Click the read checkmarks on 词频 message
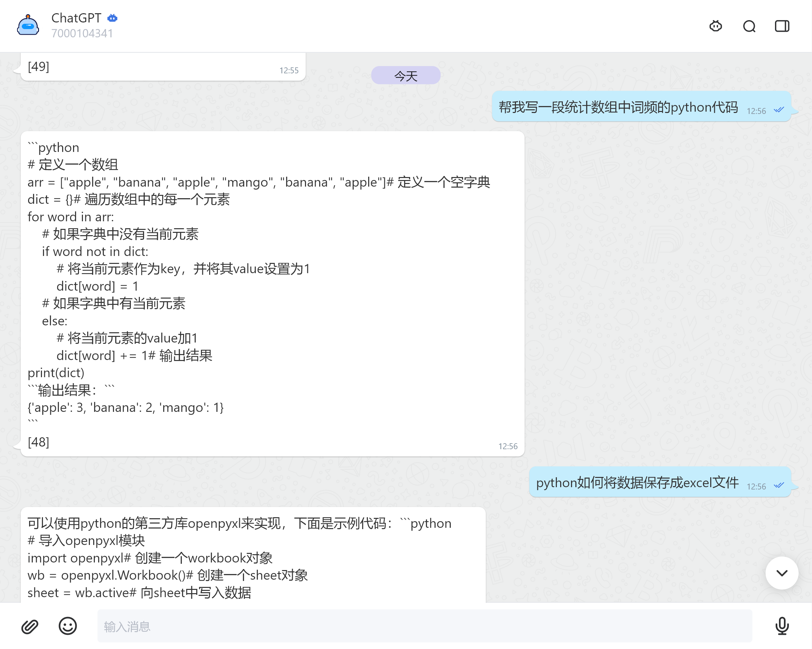 pyautogui.click(x=779, y=110)
